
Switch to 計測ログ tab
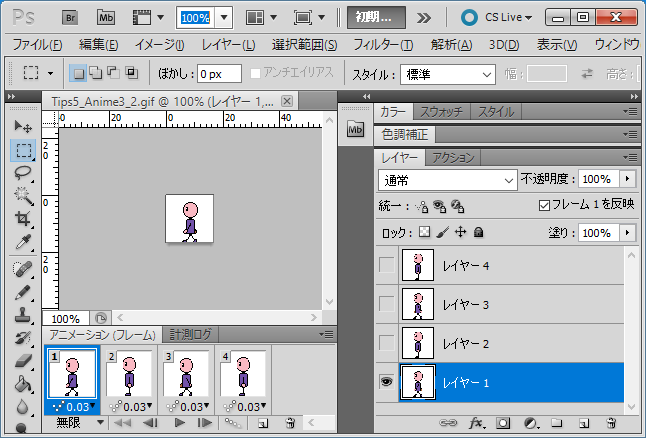click(x=190, y=335)
